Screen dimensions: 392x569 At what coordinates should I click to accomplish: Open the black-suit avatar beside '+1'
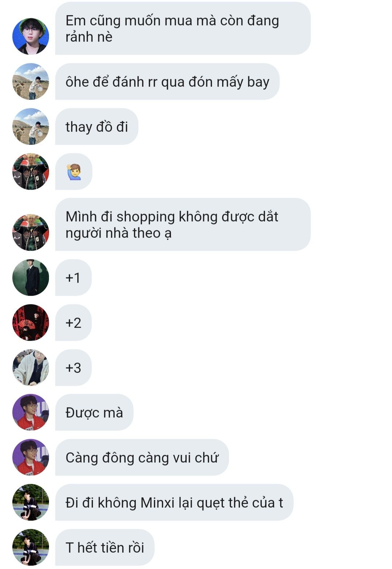pos(30,277)
